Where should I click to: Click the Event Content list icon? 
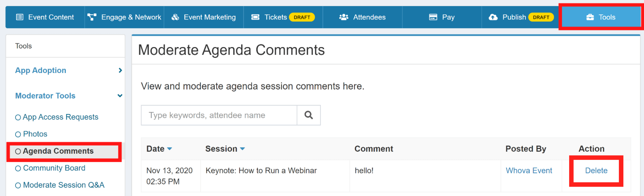point(20,17)
